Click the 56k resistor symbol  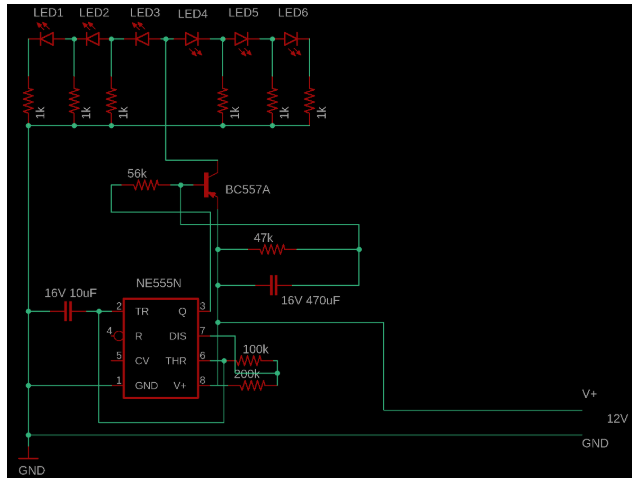point(145,185)
